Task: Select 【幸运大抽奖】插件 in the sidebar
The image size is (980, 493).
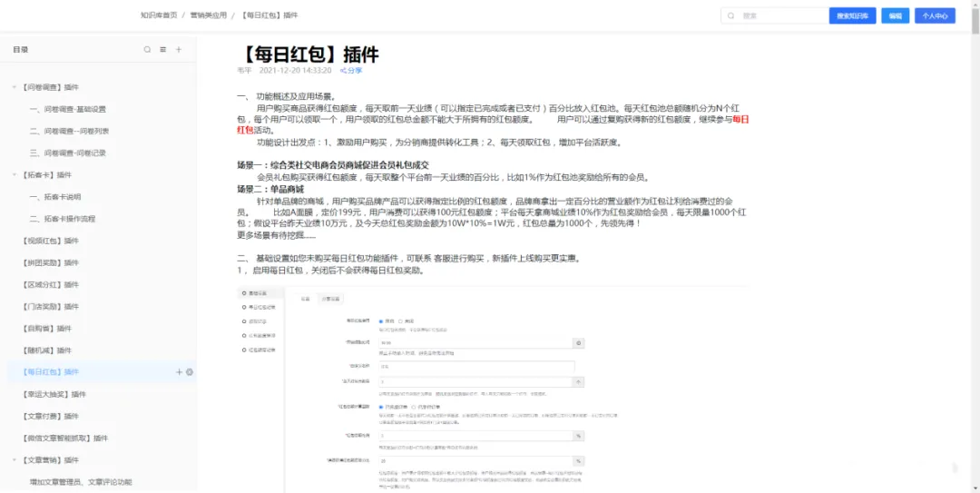Action: (54, 394)
